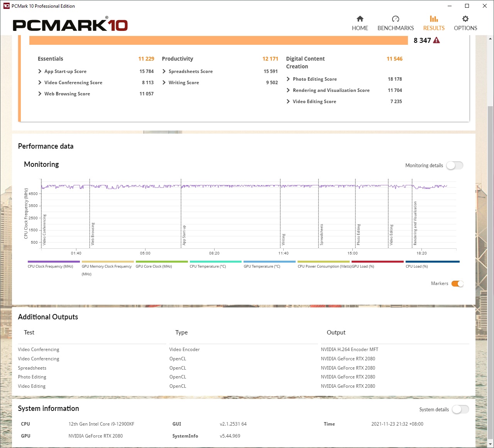Click the Video Conferencing chart marker
This screenshot has height=448, width=494.
(44, 230)
